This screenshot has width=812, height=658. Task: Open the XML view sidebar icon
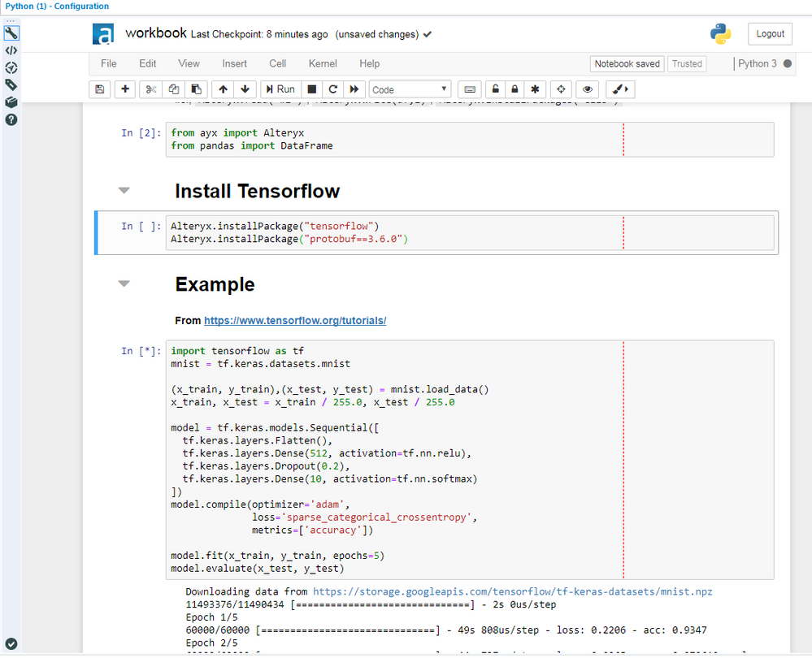[x=11, y=50]
